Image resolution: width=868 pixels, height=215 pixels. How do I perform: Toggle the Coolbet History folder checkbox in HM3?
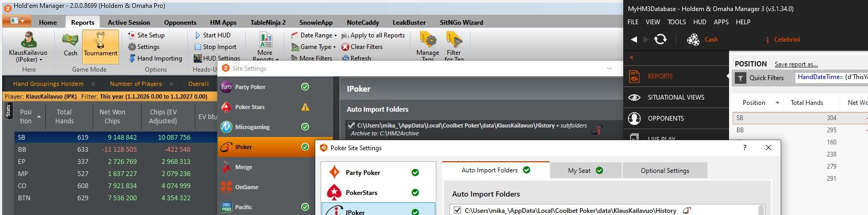[457, 210]
